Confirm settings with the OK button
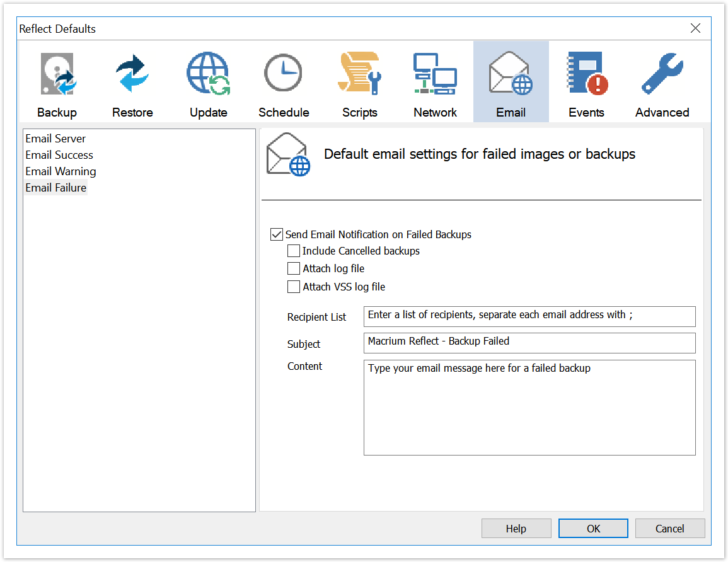 [593, 529]
